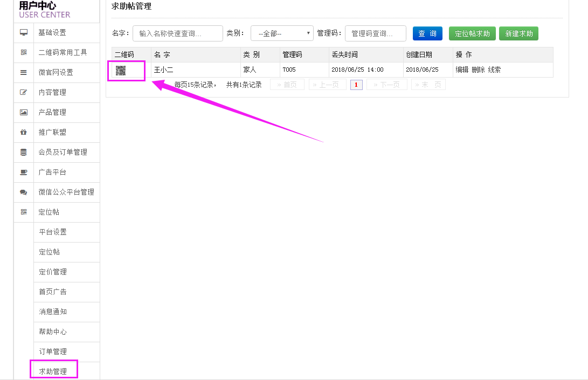This screenshot has height=380, width=588.
Task: Click the edit icon beside 内容管理
Action: pyautogui.click(x=24, y=92)
